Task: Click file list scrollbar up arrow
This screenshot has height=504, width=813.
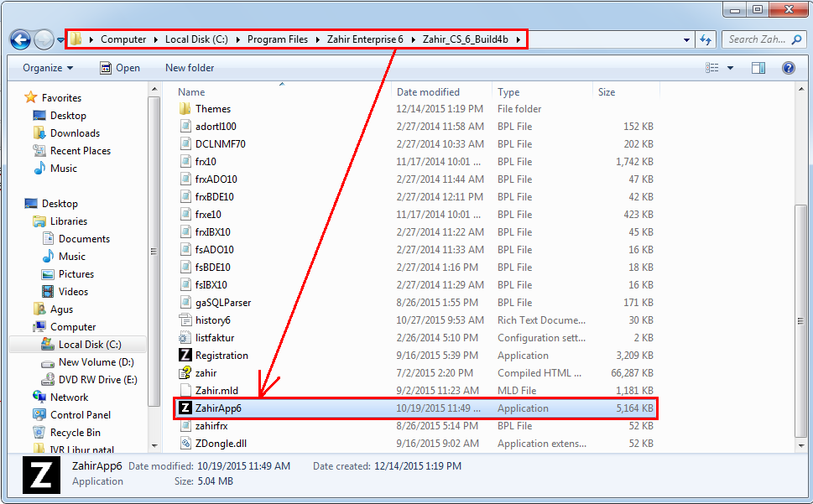Action: [801, 89]
